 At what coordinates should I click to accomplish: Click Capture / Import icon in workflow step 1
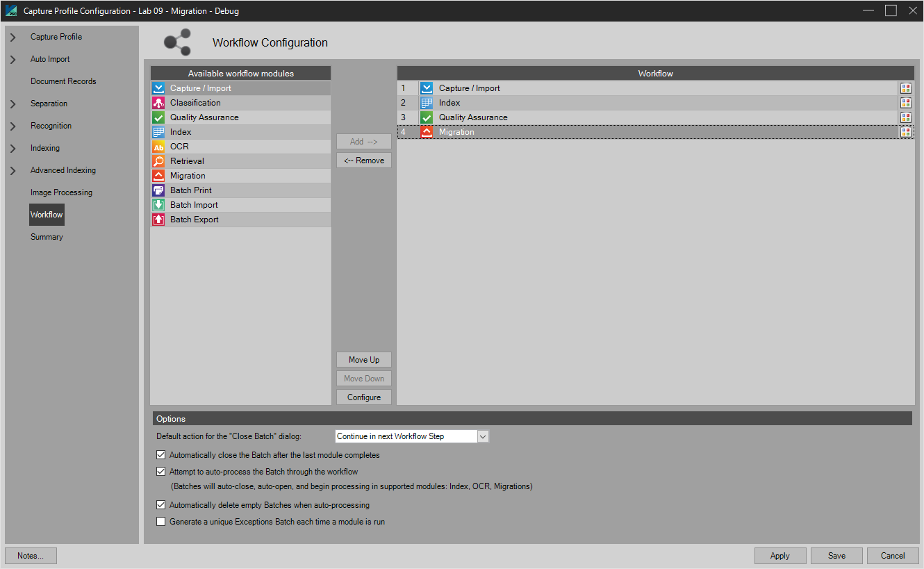427,88
